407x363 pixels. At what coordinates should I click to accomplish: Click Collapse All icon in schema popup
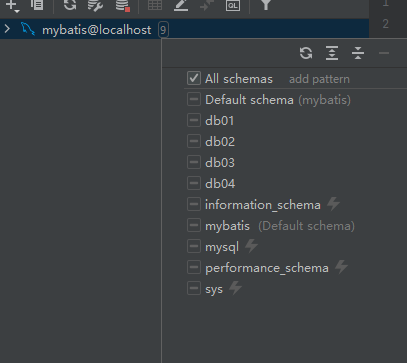tap(358, 53)
